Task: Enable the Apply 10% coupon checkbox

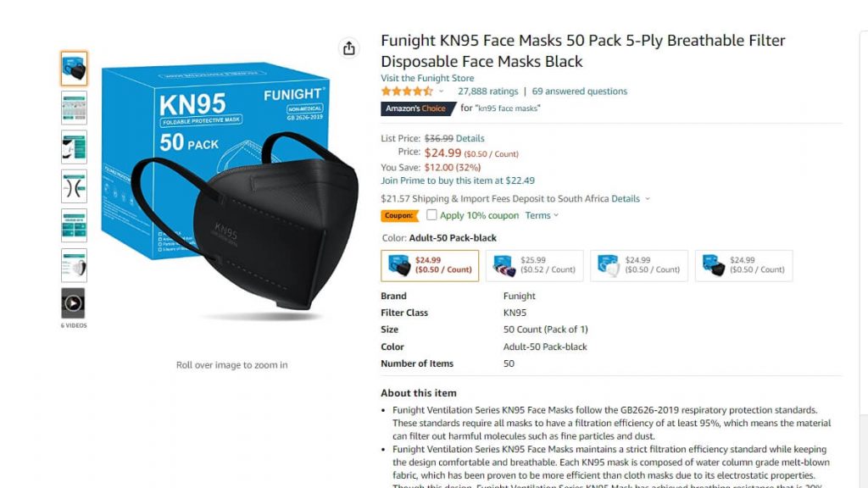Action: [x=432, y=215]
